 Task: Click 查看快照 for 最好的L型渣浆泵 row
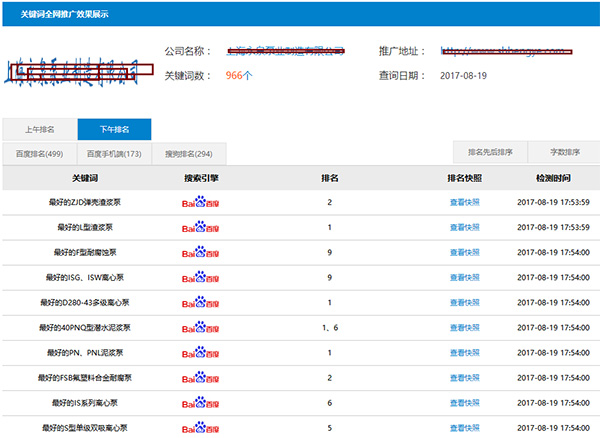(x=465, y=227)
